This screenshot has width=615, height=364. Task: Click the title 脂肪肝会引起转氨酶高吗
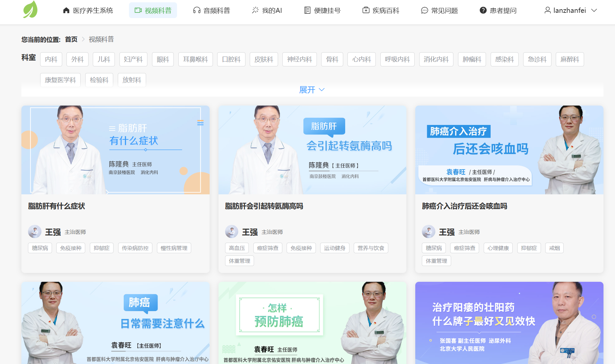coord(264,206)
